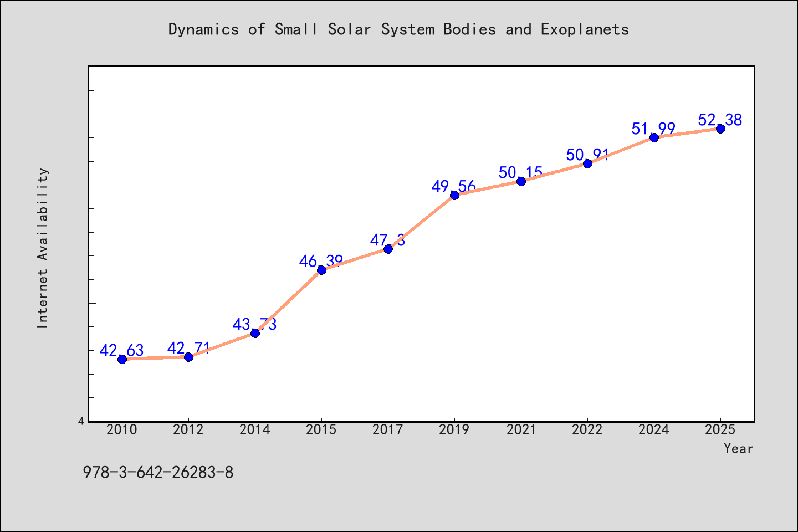This screenshot has height=532, width=798.
Task: Click the 2017 x-axis tick label
Action: point(388,430)
